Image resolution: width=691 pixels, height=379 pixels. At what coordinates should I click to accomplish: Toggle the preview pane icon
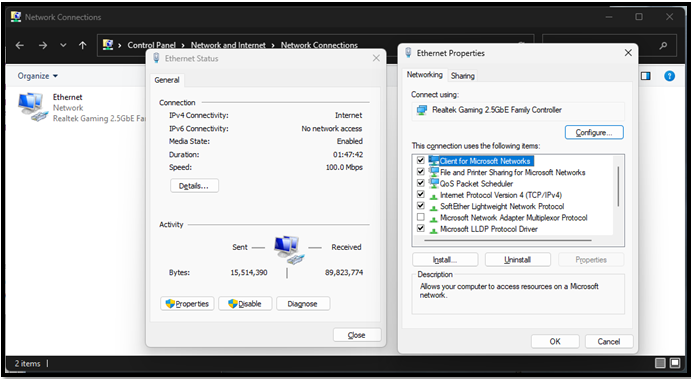coord(646,76)
